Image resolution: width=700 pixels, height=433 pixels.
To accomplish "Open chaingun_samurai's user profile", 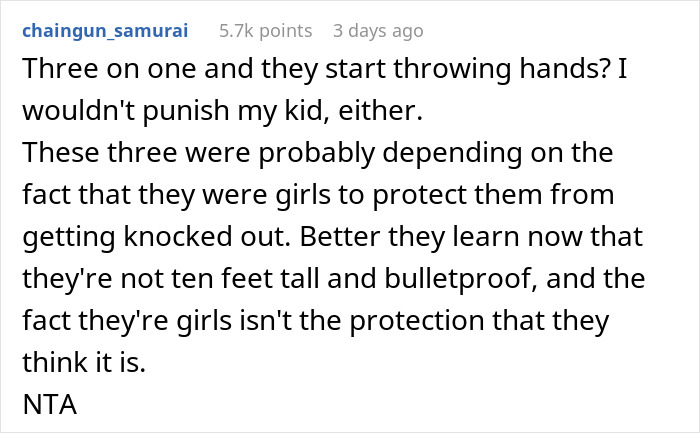I will (105, 31).
